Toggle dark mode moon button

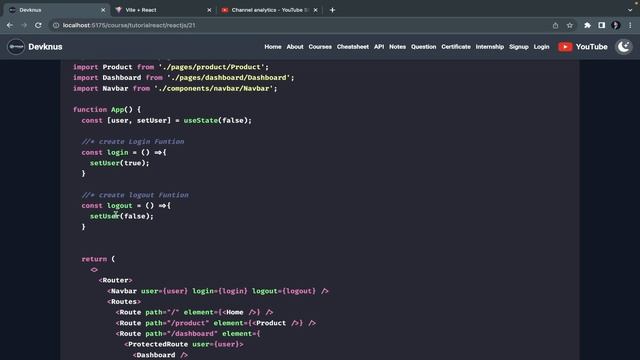tap(624, 47)
